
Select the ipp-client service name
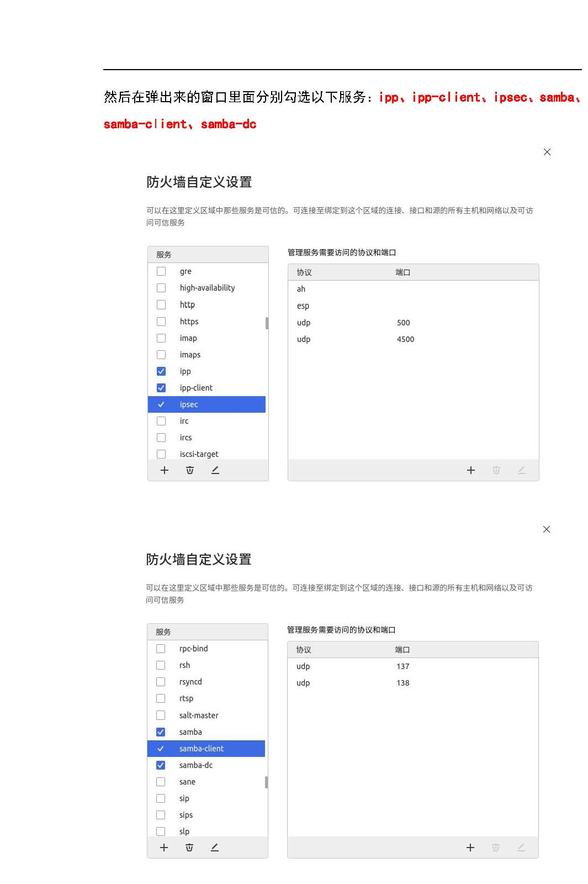pos(196,388)
